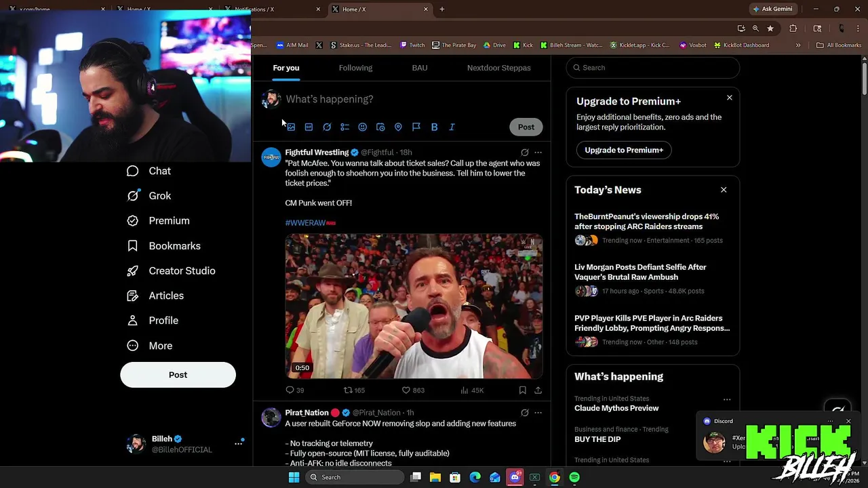
Task: Click the Upgrade to Premium+ button
Action: point(624,150)
